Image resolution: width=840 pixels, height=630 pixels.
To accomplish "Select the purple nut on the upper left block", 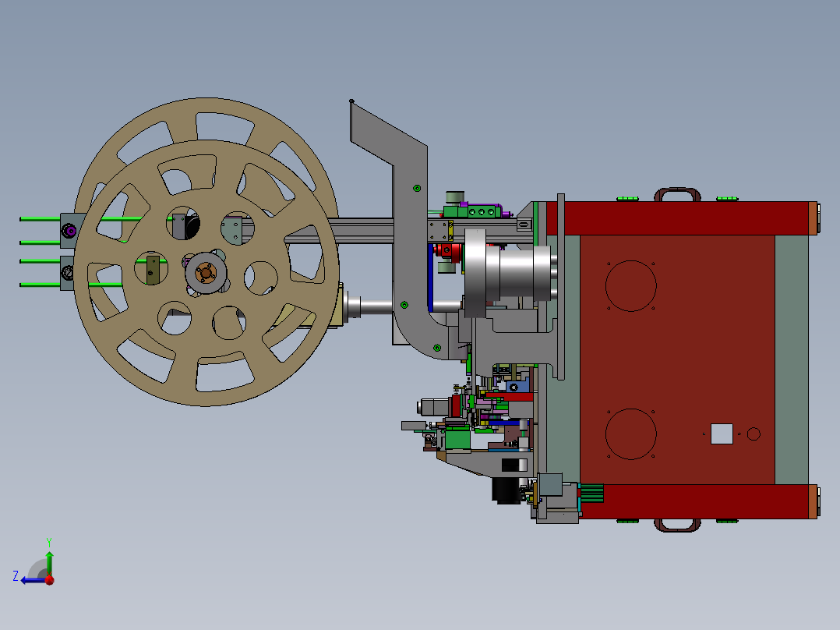I will (x=70, y=231).
